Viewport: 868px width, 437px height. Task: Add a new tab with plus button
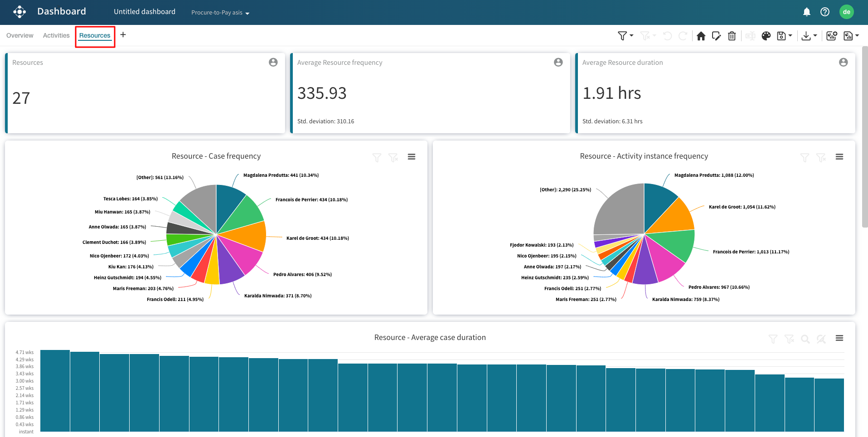pos(123,35)
